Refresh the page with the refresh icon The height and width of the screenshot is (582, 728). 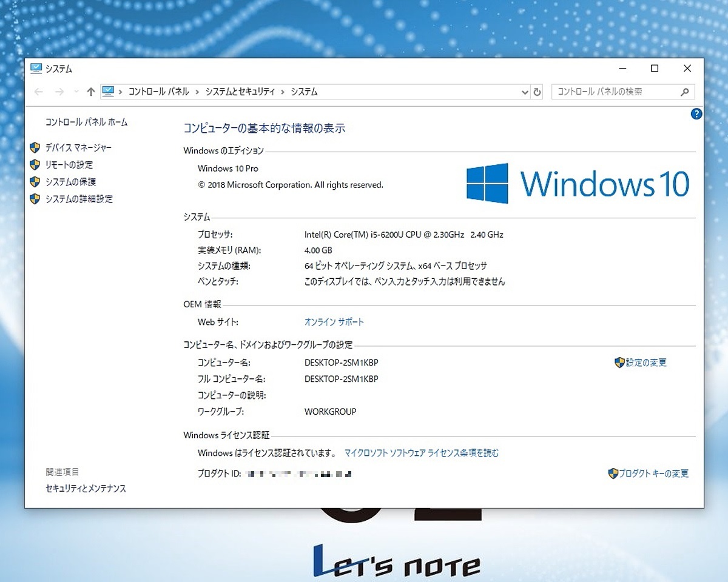pyautogui.click(x=537, y=92)
